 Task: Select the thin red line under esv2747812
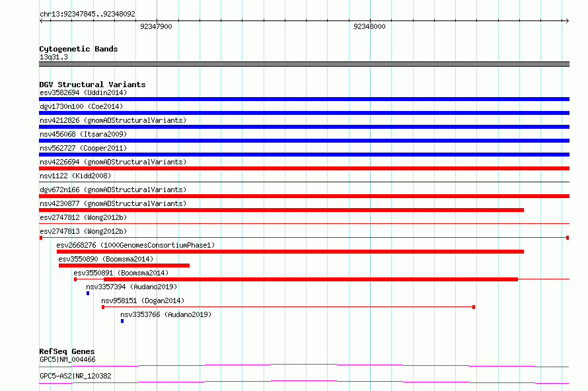304,224
